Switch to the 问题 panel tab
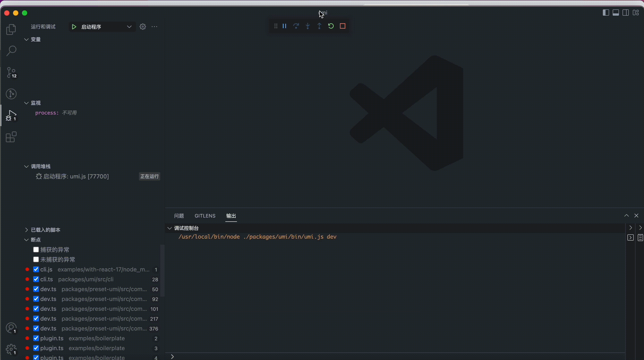The width and height of the screenshot is (644, 360). click(x=179, y=216)
